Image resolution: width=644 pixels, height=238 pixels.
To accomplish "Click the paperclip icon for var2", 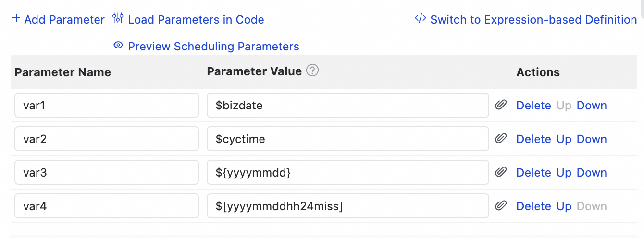I will (501, 139).
